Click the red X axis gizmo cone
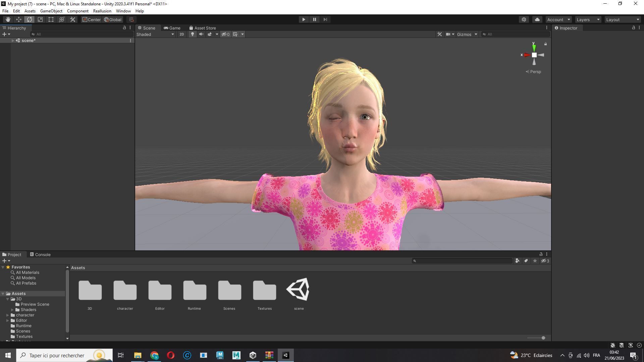This screenshot has width=644, height=362. click(527, 55)
